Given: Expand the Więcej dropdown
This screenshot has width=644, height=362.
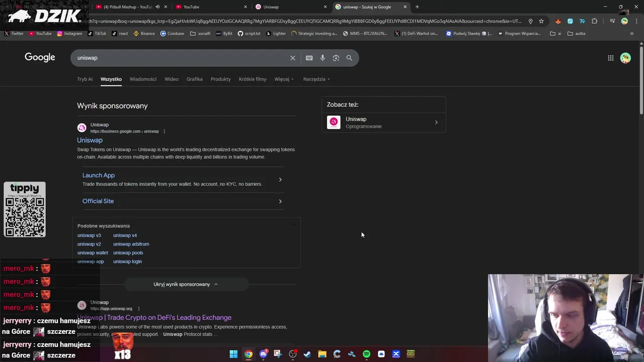Looking at the screenshot, I should [x=284, y=79].
